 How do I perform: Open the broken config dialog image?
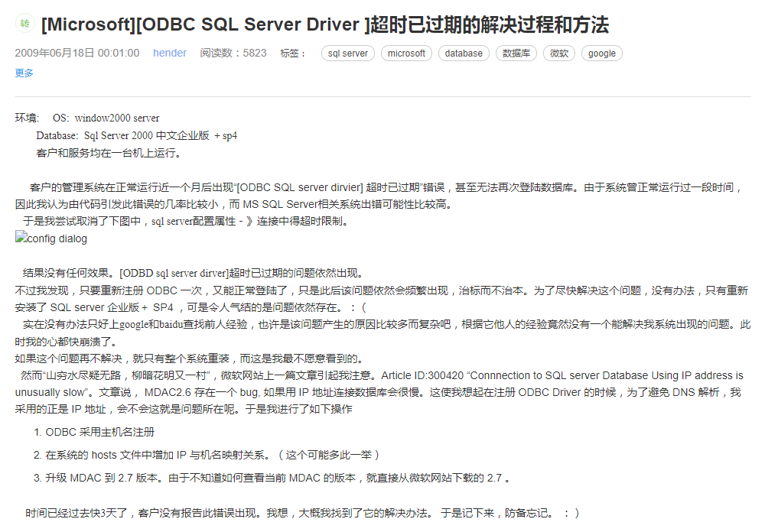click(51, 238)
